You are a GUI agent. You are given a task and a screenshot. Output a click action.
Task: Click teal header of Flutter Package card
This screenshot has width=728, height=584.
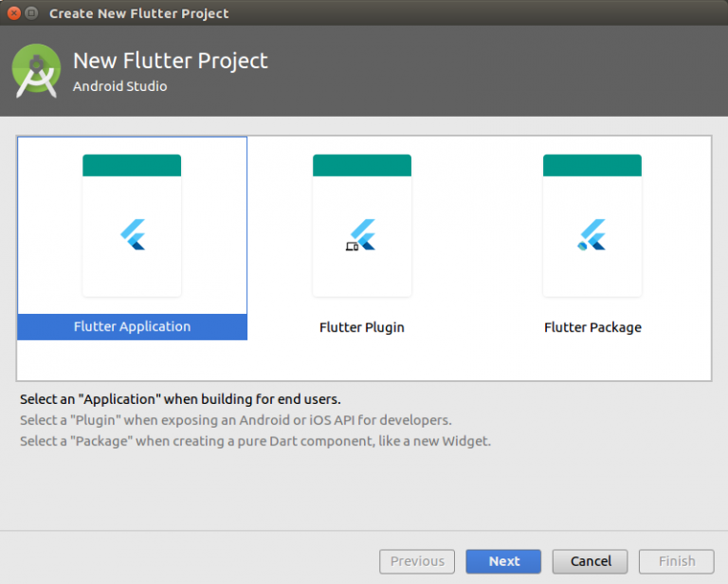(592, 165)
